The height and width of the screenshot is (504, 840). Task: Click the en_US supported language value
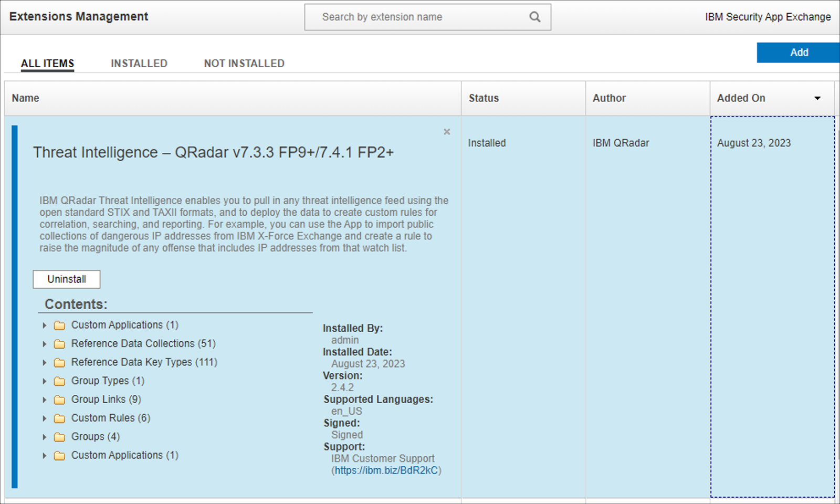point(346,411)
